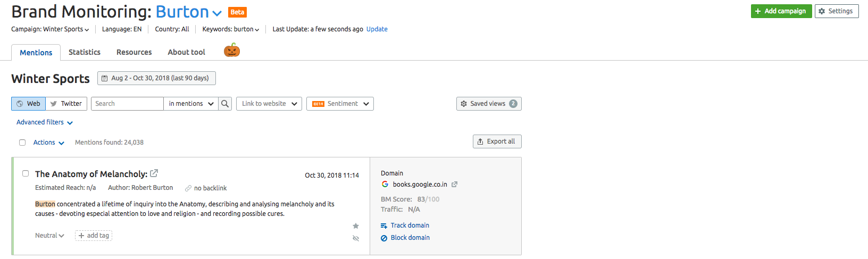Hide mention using crossed-eye icon
868x259 pixels.
point(356,238)
